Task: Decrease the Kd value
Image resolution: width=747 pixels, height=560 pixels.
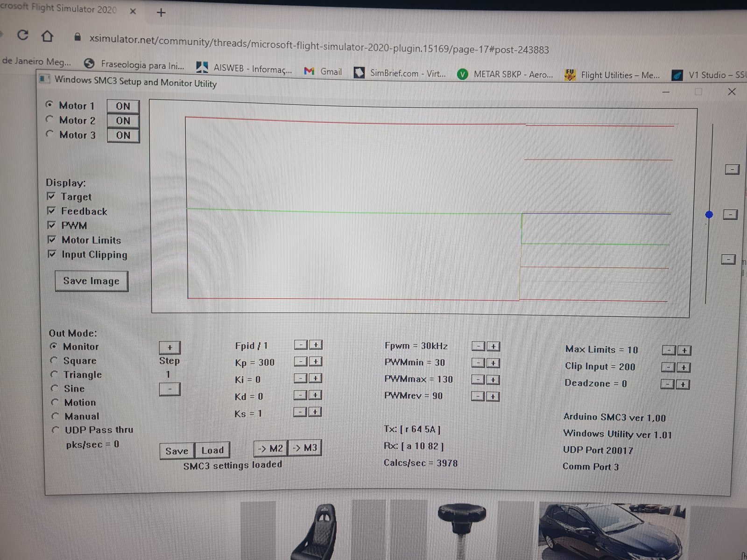Action: click(x=301, y=395)
